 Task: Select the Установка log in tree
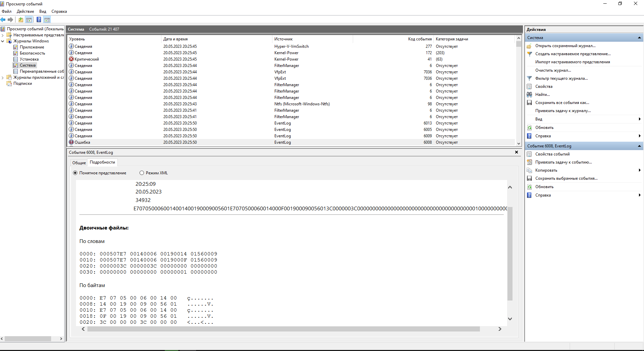tap(29, 59)
